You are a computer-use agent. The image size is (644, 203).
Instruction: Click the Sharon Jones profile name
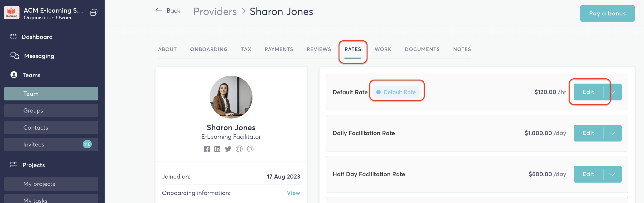231,127
